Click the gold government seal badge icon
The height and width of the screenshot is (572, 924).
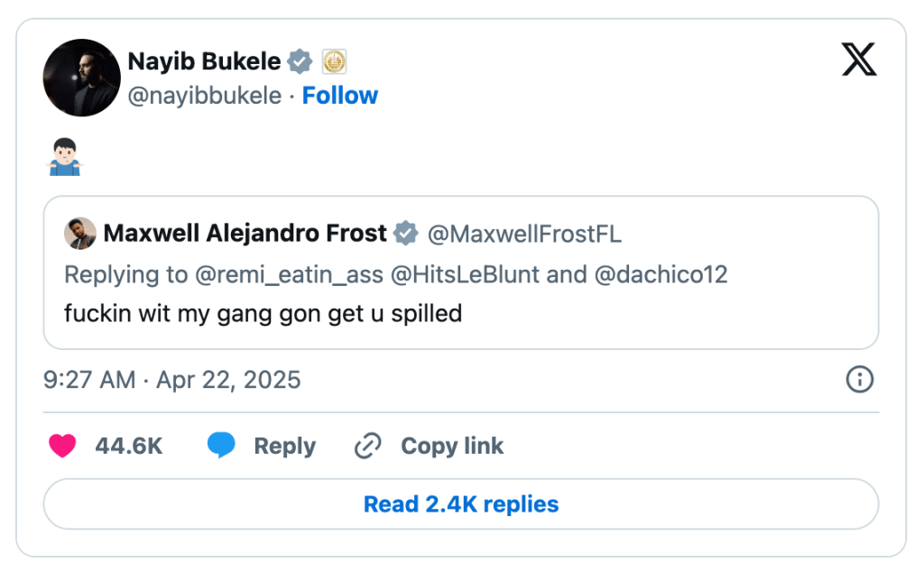pyautogui.click(x=335, y=62)
